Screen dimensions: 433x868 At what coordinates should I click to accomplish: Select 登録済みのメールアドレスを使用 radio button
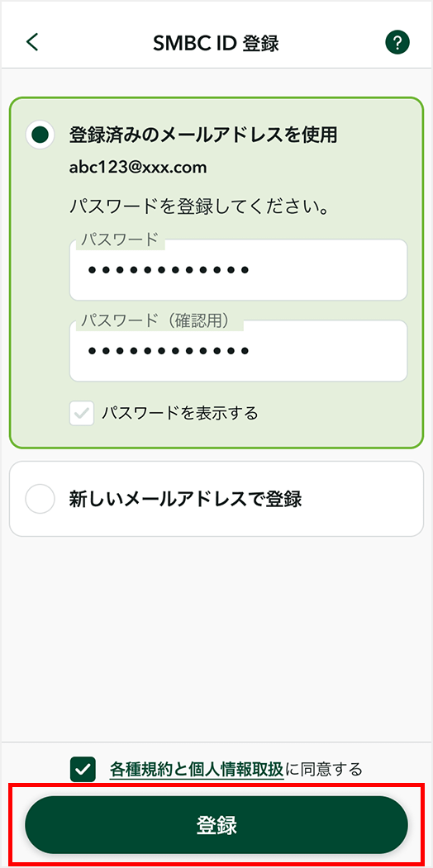(x=40, y=135)
